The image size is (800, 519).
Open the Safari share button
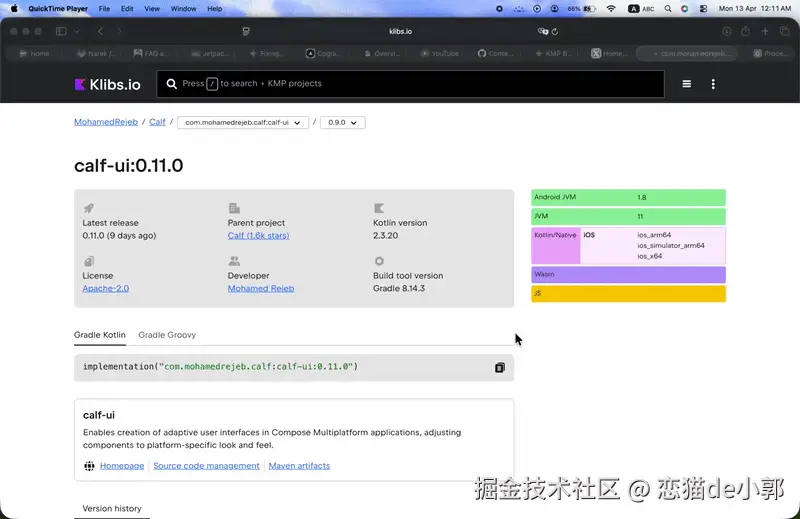click(745, 31)
